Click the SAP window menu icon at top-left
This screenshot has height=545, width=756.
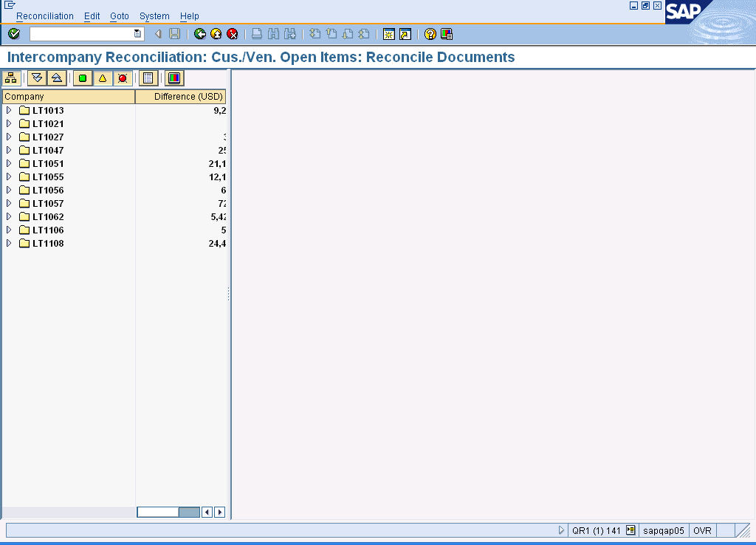click(9, 5)
